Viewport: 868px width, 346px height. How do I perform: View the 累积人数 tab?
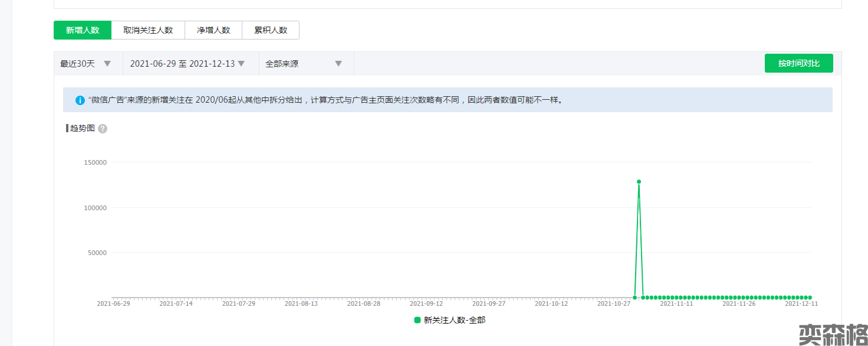point(271,30)
